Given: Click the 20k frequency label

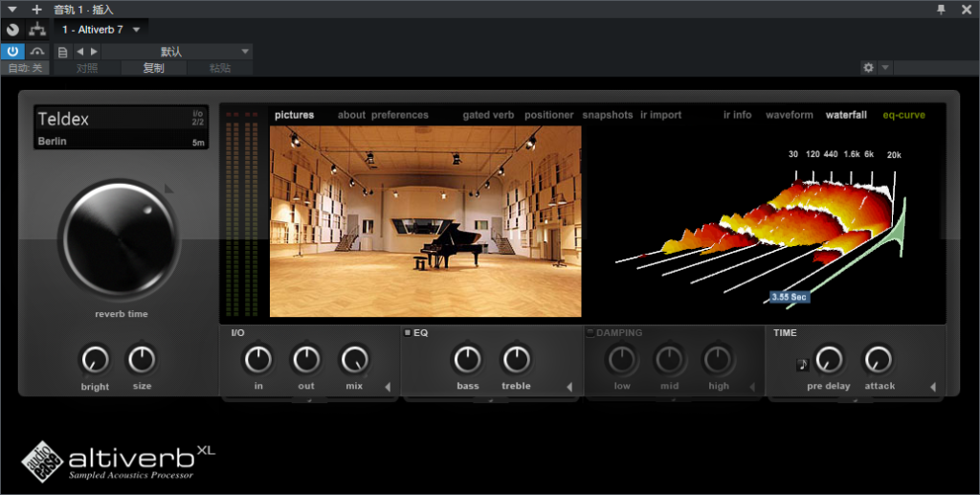Looking at the screenshot, I should 895,155.
